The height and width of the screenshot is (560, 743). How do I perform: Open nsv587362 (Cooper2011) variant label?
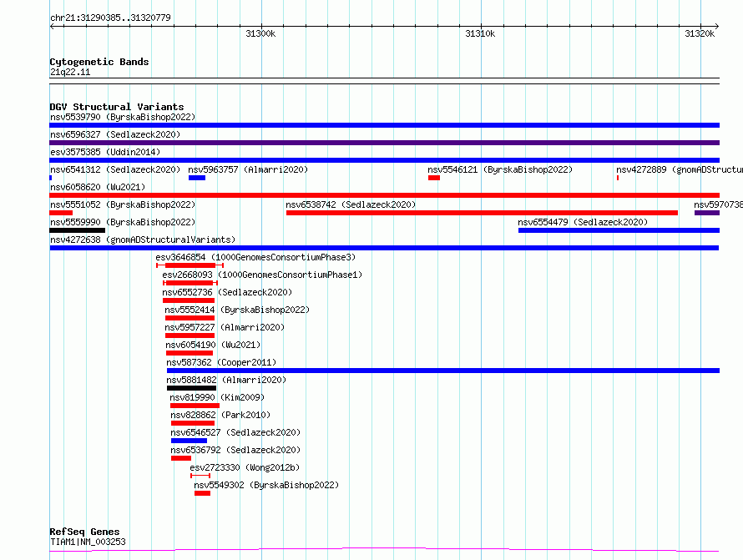click(221, 362)
